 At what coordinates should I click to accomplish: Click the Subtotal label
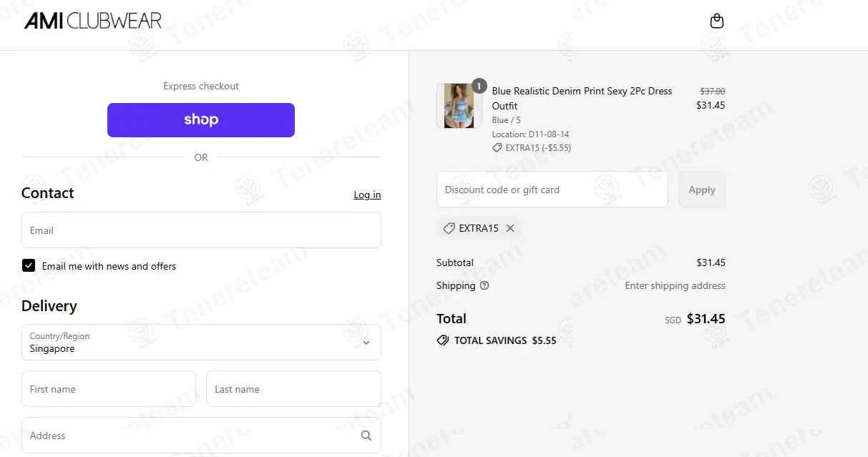455,262
